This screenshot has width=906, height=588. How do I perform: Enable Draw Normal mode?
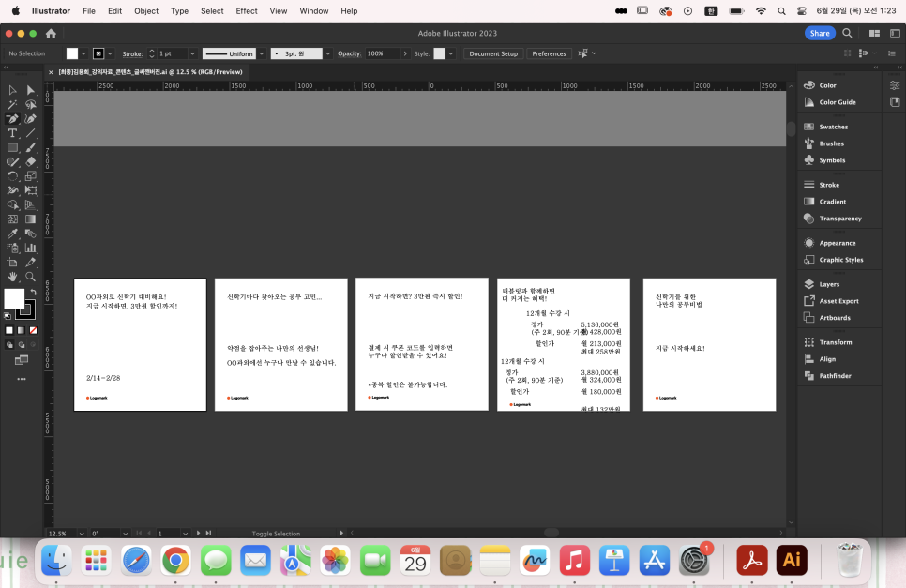coord(9,345)
